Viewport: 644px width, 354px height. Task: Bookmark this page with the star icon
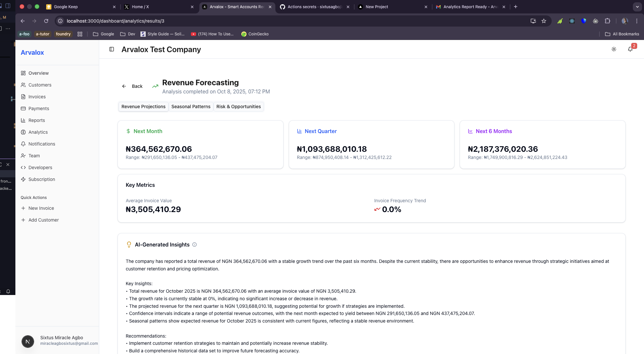coord(544,21)
